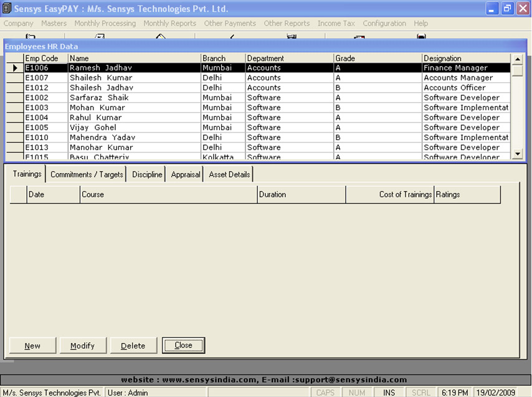Click the 19/02/2009 date in status bar
The width and height of the screenshot is (532, 397).
tap(495, 393)
